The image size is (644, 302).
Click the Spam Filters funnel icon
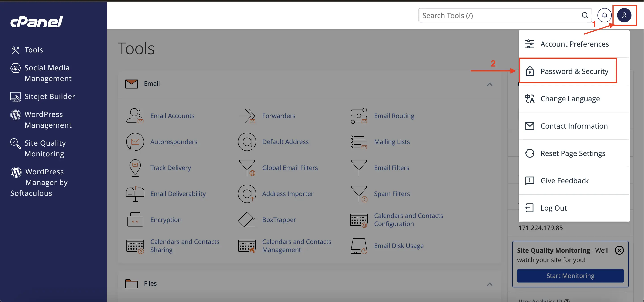tap(359, 194)
